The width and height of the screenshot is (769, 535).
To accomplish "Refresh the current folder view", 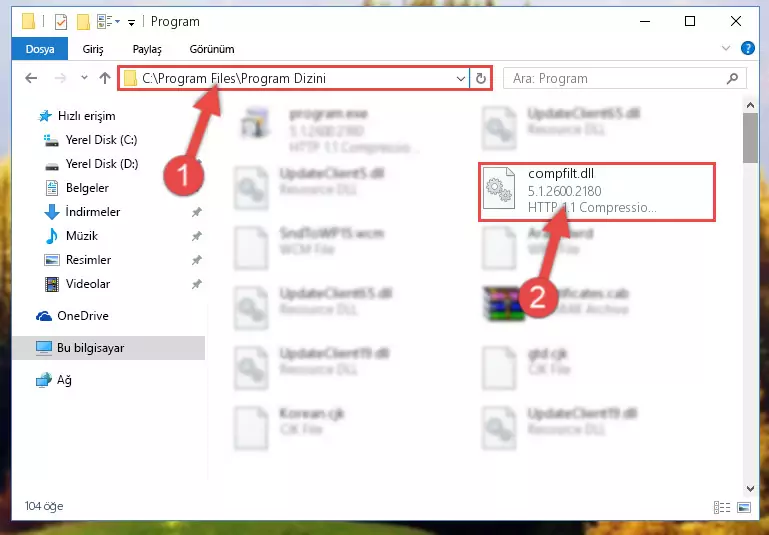I will pos(481,78).
